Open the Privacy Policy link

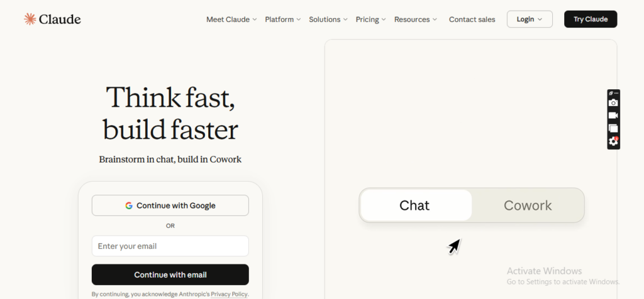(229, 294)
